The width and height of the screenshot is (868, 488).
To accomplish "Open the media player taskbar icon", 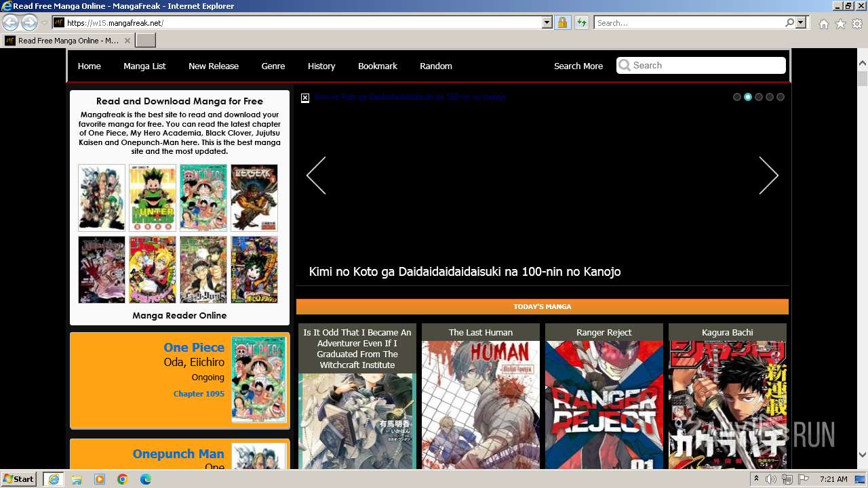I will (x=100, y=479).
